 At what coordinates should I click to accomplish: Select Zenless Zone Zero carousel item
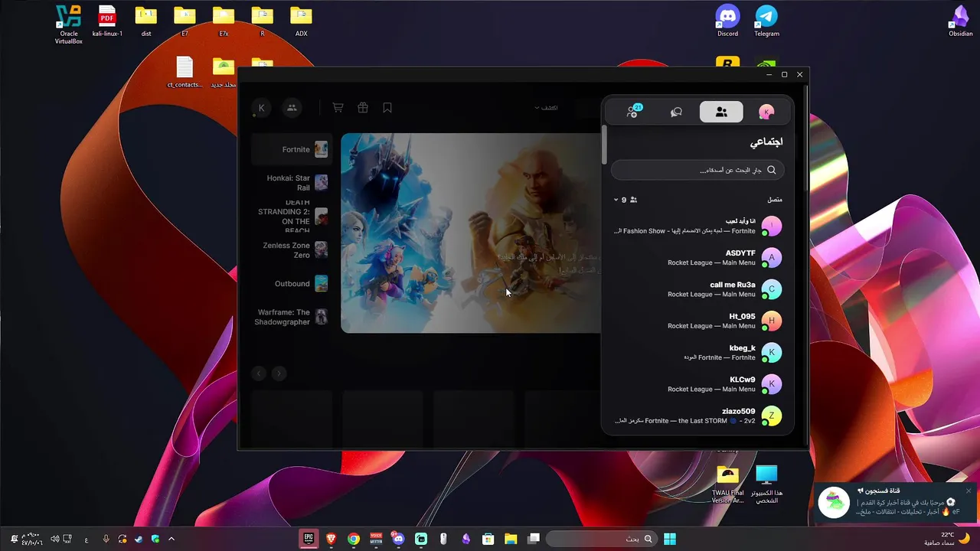[292, 250]
